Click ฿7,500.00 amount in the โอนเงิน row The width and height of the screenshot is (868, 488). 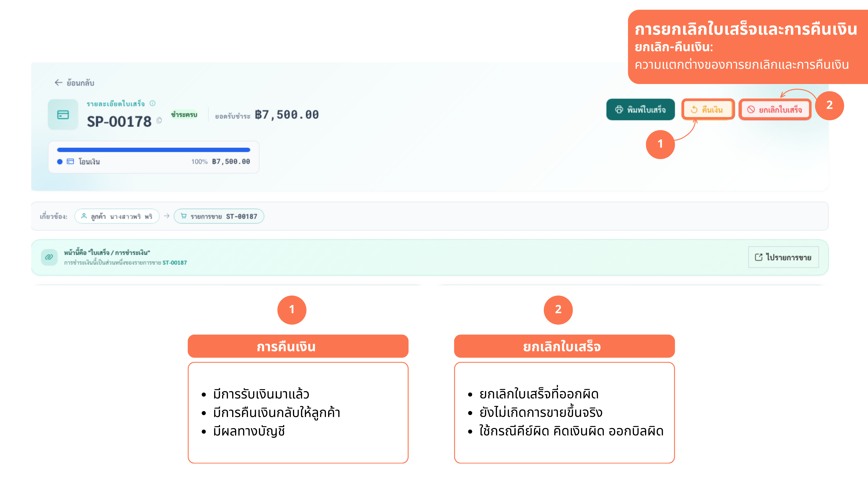point(231,162)
